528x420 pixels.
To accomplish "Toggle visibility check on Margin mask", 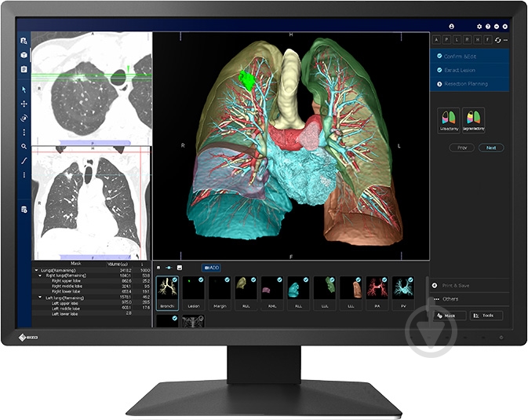I will 228,279.
